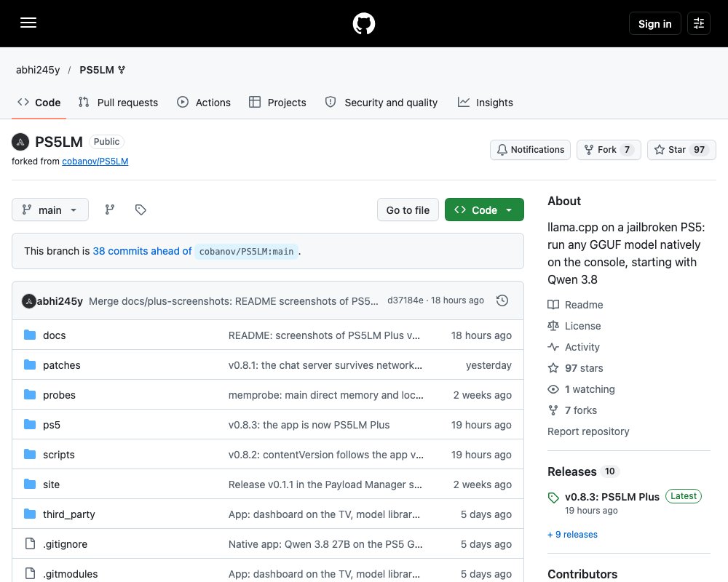Image resolution: width=728 pixels, height=582 pixels.
Task: Click the probes folder icon
Action: point(30,394)
